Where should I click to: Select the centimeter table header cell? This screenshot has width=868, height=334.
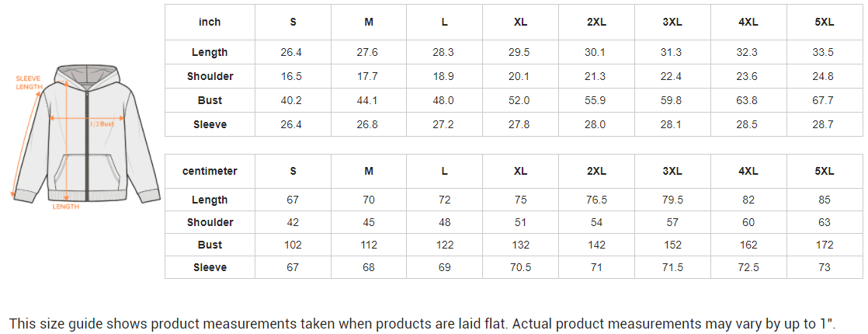point(210,171)
